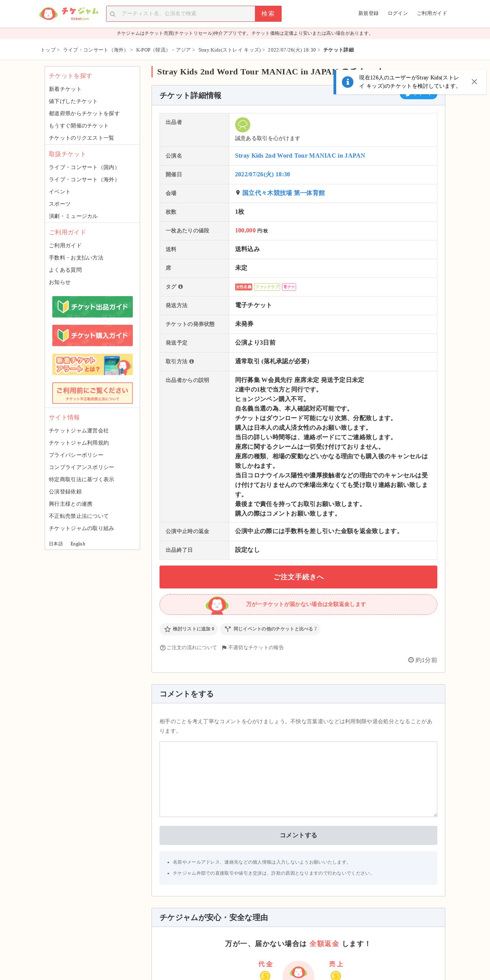Open 手数料・お支払い方法 in sidebar
This screenshot has width=490, height=980.
coord(76,258)
